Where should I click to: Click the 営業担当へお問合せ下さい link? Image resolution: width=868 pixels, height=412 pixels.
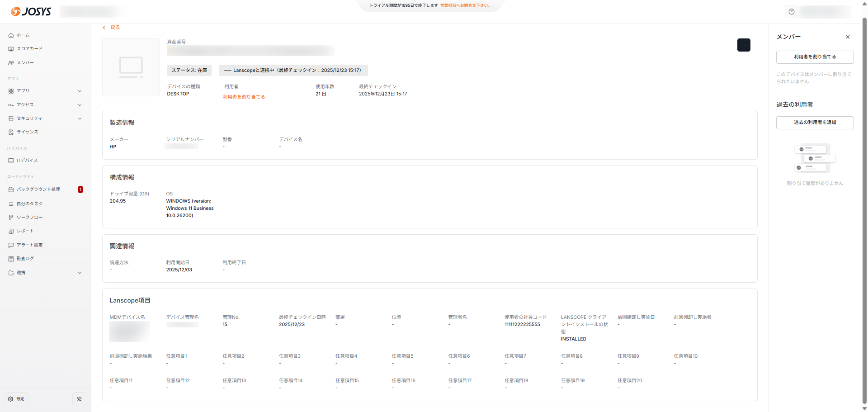(x=465, y=5)
